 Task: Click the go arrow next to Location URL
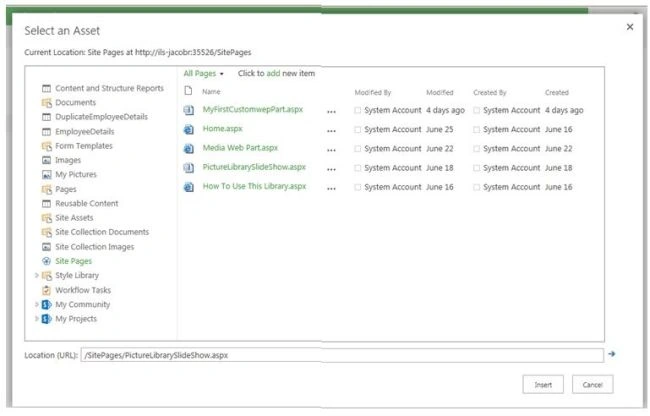[x=611, y=354]
